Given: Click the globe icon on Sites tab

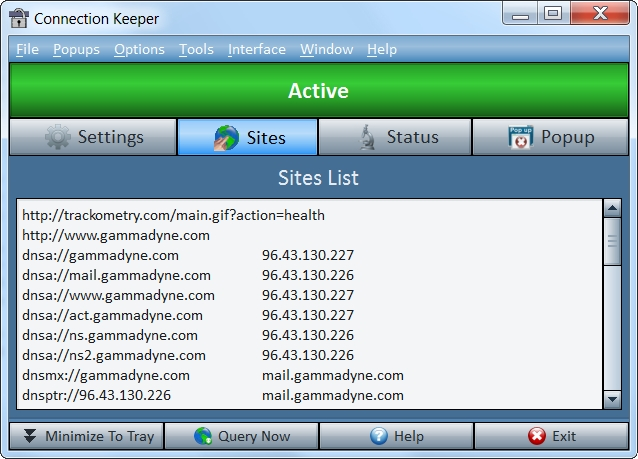Looking at the screenshot, I should coord(226,138).
